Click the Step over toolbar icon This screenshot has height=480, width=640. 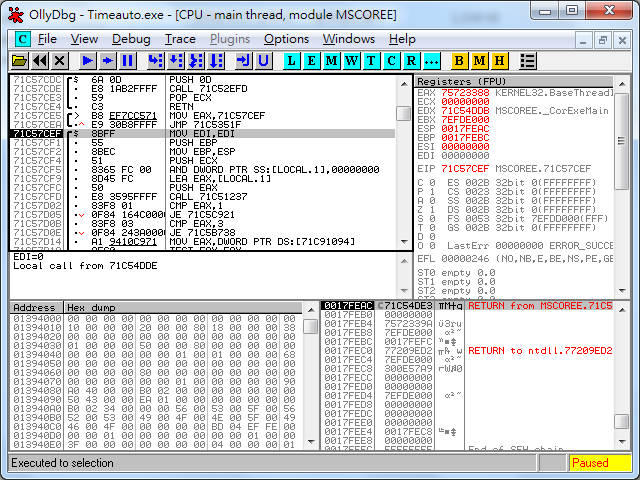176,61
